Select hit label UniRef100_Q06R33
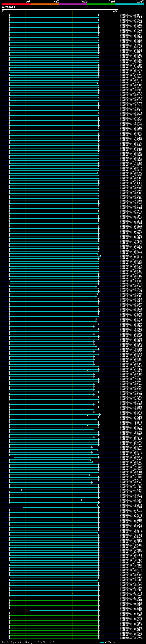The image size is (146, 644). point(131,120)
